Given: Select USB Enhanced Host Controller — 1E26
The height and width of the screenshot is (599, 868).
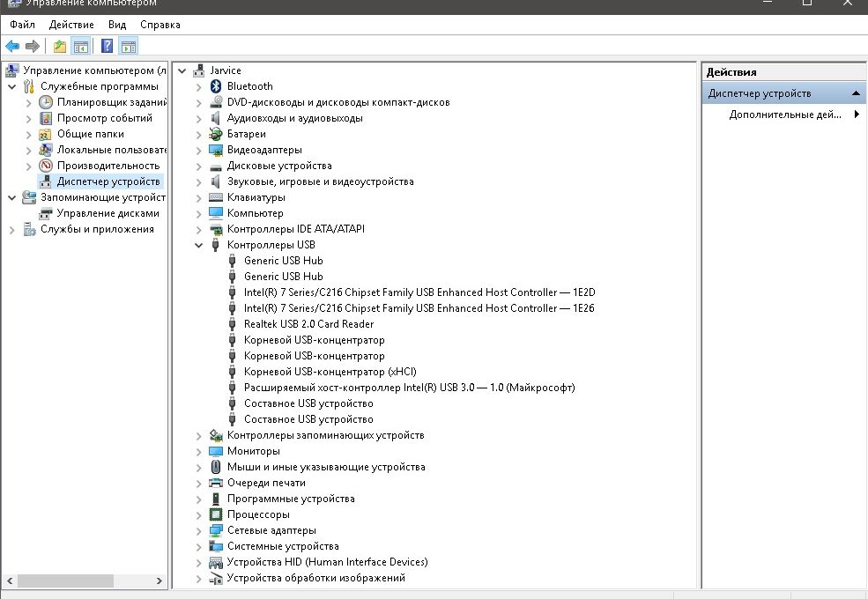Looking at the screenshot, I should click(x=419, y=308).
